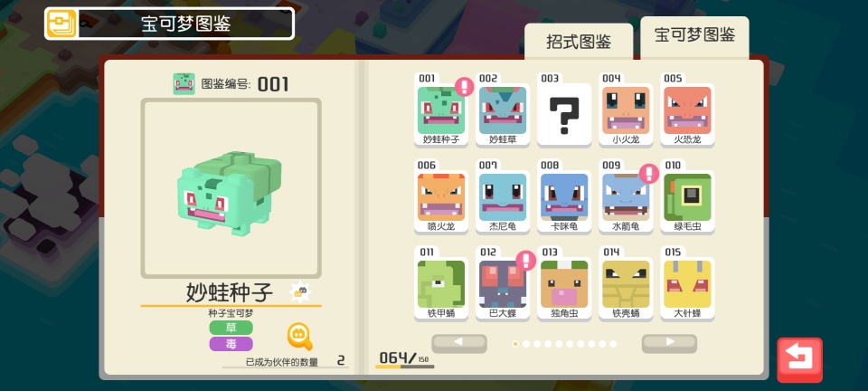Click the 毒 poison type badge
Image resolution: width=868 pixels, height=391 pixels.
point(231,344)
